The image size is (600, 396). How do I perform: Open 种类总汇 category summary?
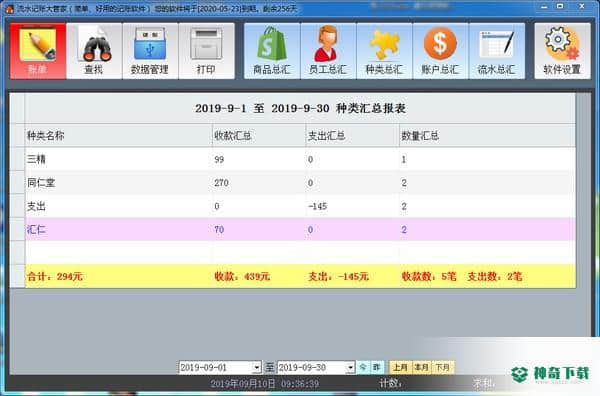[x=384, y=51]
